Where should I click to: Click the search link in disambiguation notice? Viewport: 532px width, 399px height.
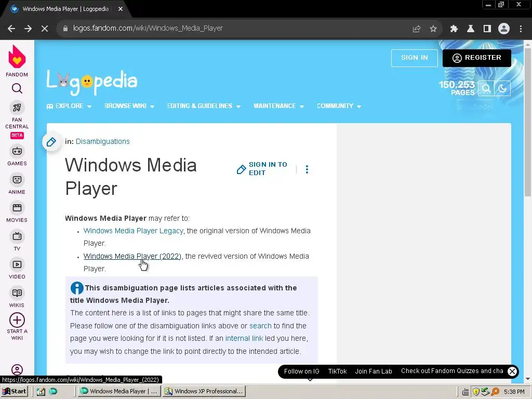click(260, 326)
